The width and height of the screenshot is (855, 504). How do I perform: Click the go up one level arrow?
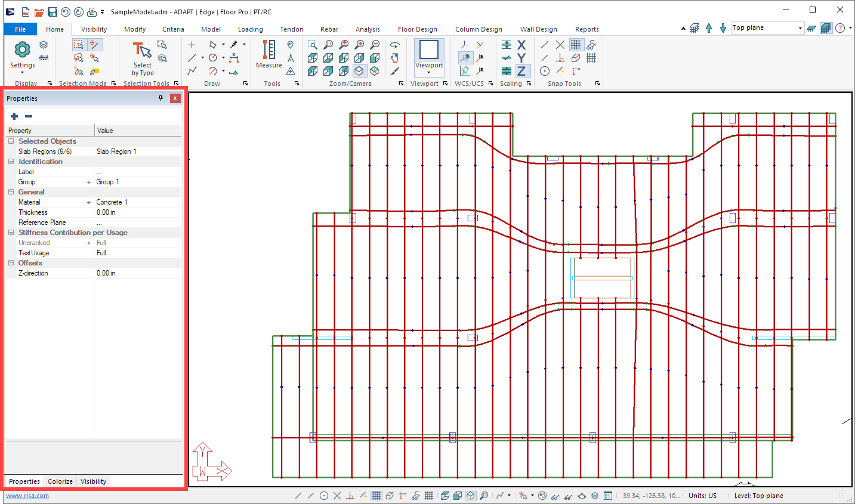pyautogui.click(x=709, y=28)
